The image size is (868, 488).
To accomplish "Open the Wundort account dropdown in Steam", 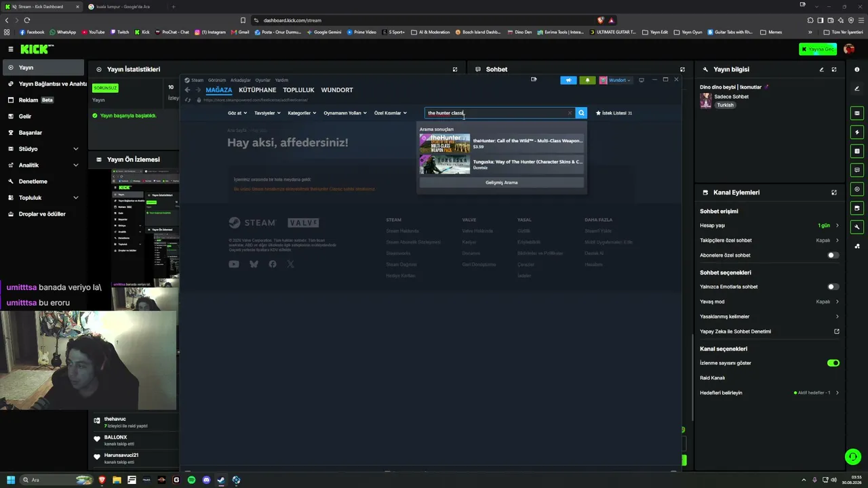I will coord(615,80).
